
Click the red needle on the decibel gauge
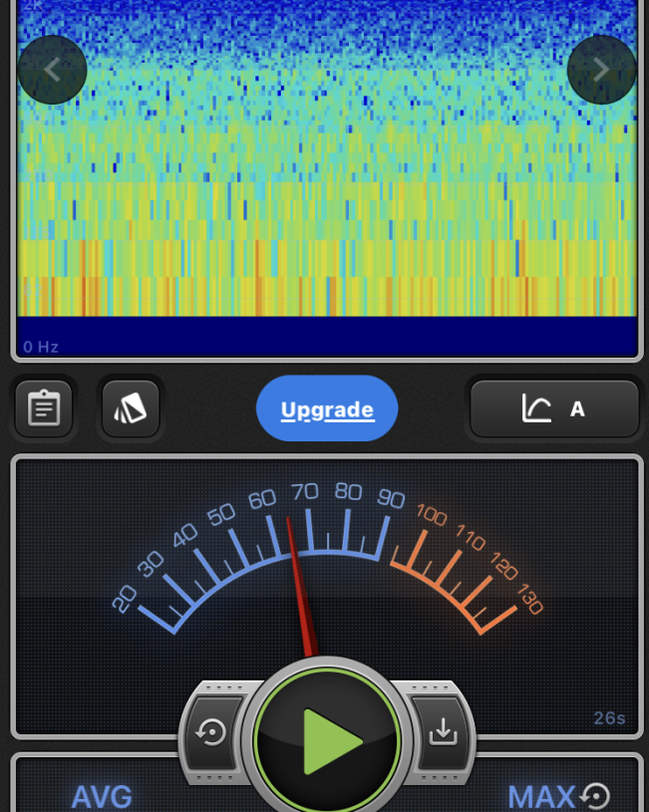(x=302, y=588)
